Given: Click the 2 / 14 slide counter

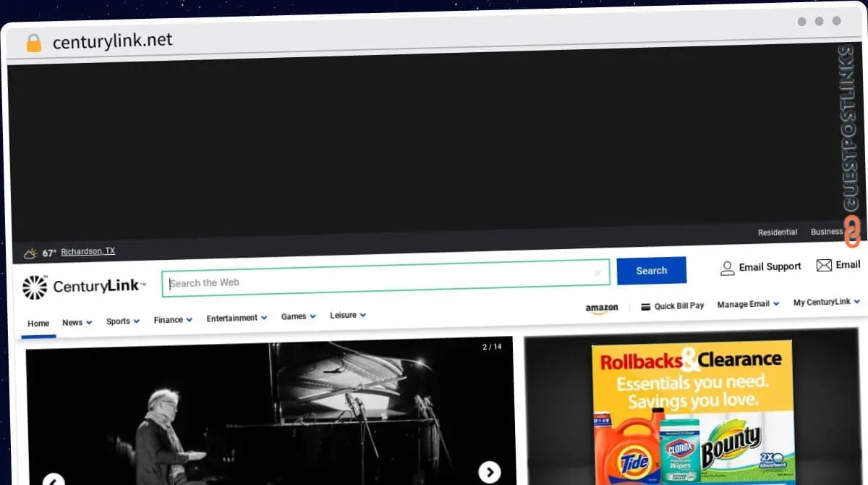Looking at the screenshot, I should tap(492, 347).
